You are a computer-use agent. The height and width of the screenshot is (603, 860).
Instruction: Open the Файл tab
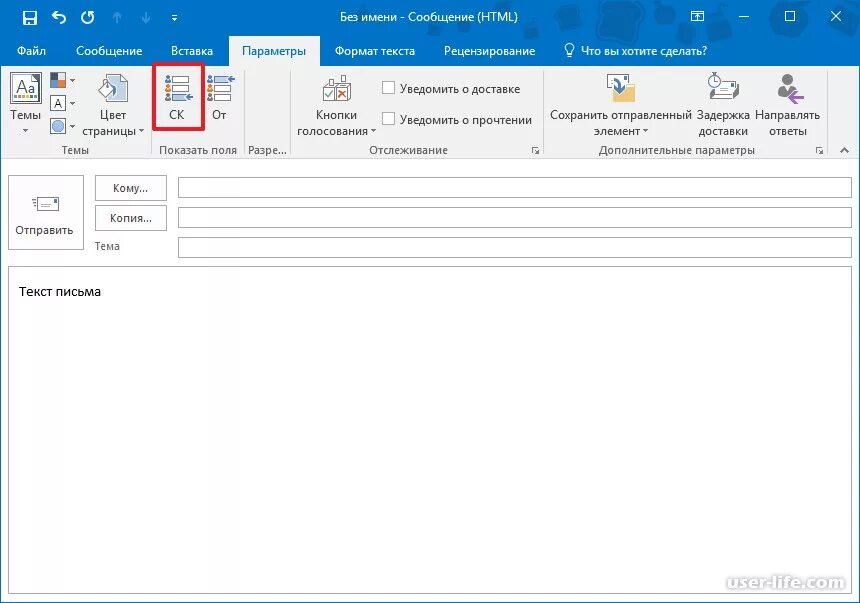click(x=31, y=51)
